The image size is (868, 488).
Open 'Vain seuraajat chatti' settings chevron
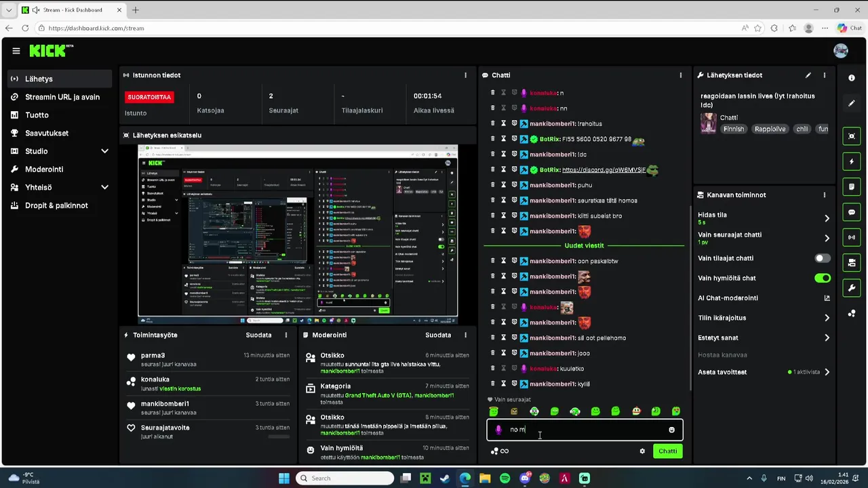[x=827, y=238]
